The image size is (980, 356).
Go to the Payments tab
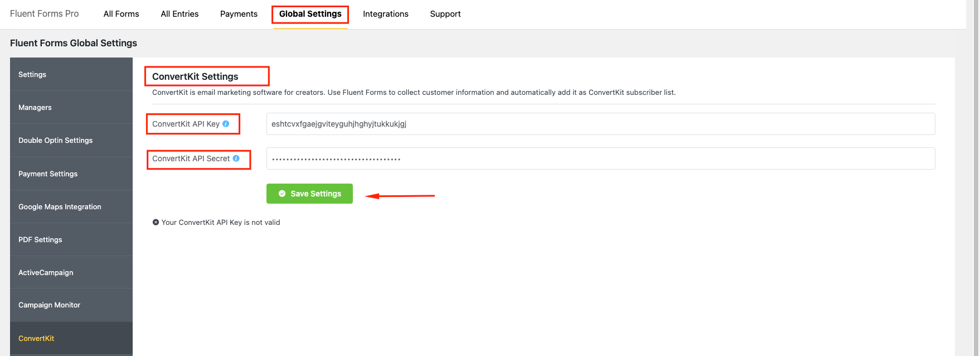point(239,14)
